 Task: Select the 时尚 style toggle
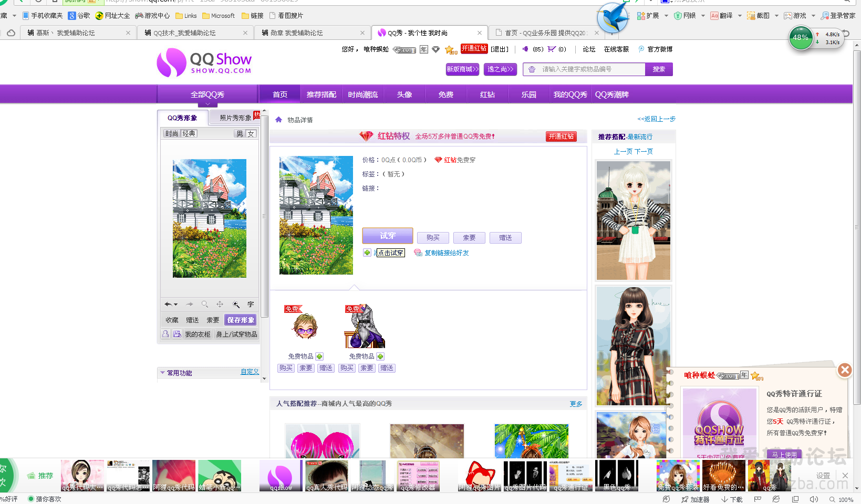[172, 134]
